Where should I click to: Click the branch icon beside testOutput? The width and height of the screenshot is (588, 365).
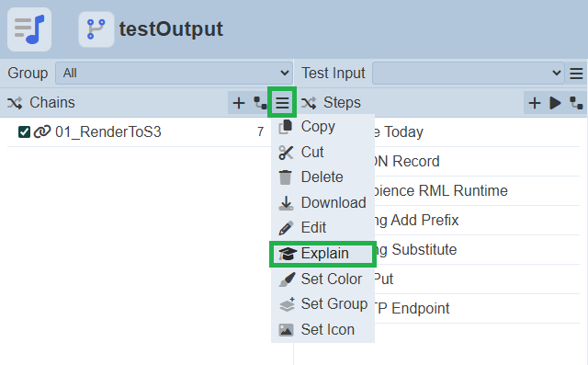click(x=96, y=29)
